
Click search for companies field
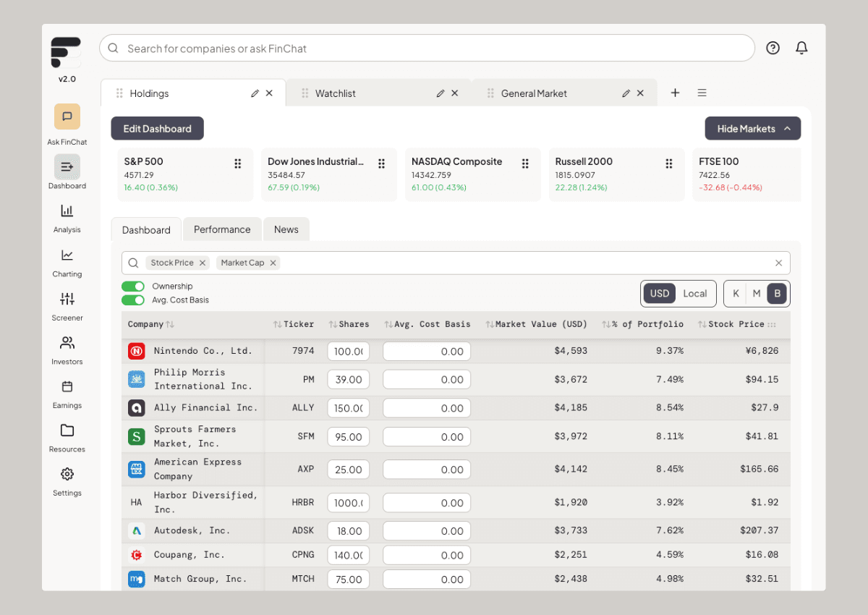[427, 48]
